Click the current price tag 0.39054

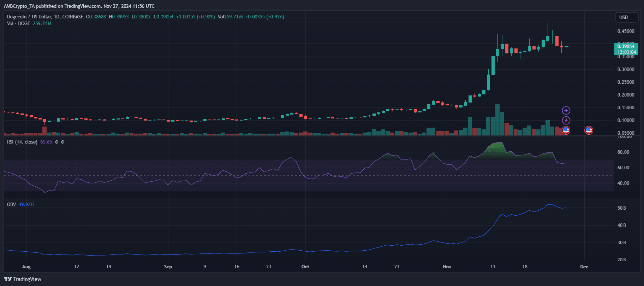pyautogui.click(x=626, y=46)
